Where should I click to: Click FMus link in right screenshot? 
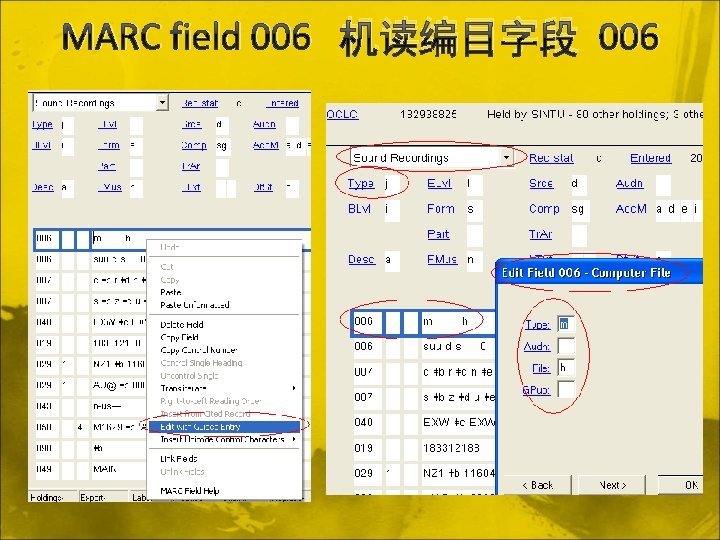[442, 259]
